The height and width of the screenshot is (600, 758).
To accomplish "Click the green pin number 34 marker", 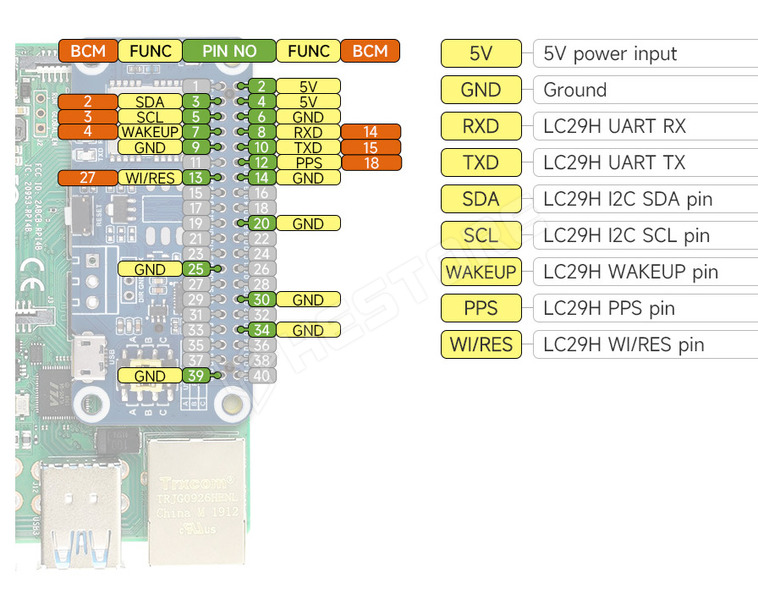I will (262, 330).
